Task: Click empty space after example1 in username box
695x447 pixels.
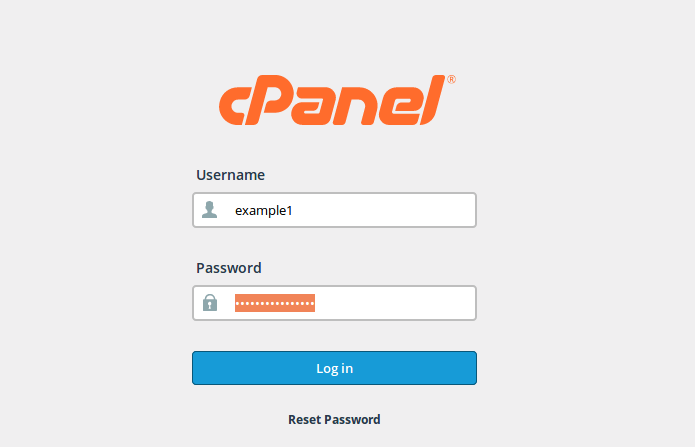Action: (383, 210)
